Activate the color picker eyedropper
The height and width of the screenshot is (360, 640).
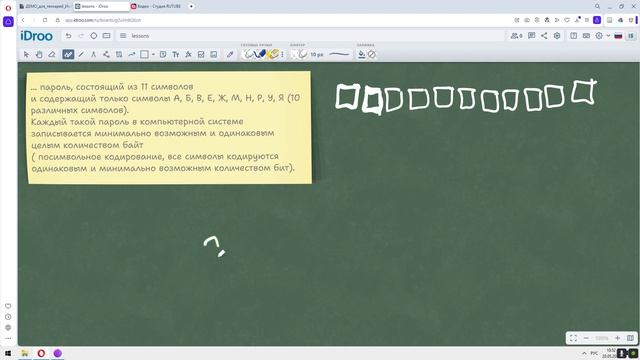pyautogui.click(x=230, y=54)
